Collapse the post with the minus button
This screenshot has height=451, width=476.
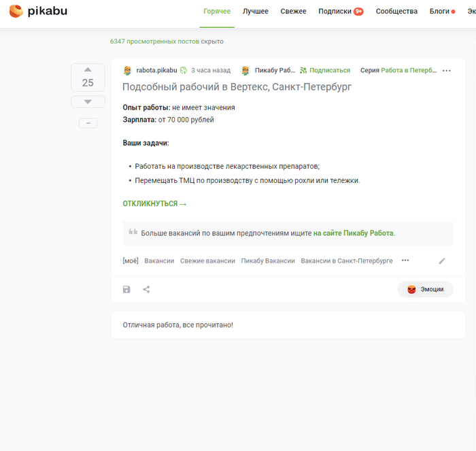pos(88,123)
